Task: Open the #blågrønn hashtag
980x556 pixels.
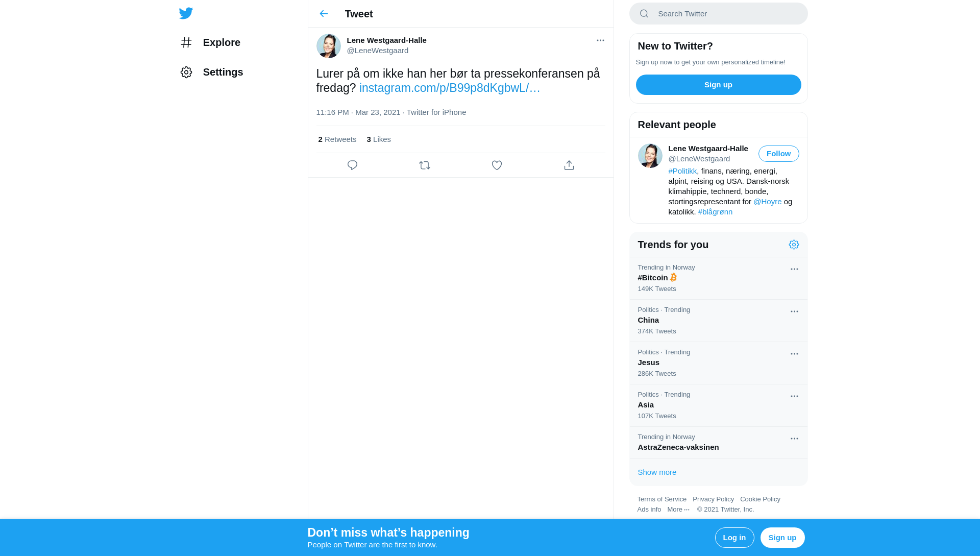Action: coord(715,212)
